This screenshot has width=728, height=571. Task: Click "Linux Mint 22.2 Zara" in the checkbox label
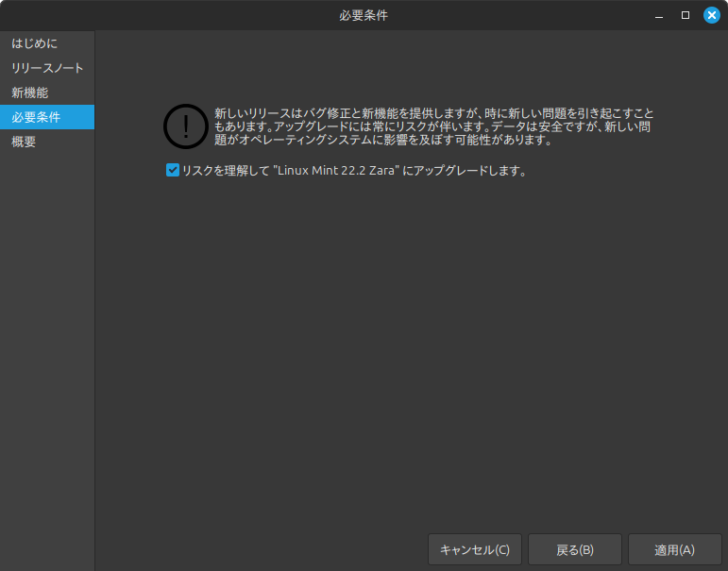tap(336, 172)
